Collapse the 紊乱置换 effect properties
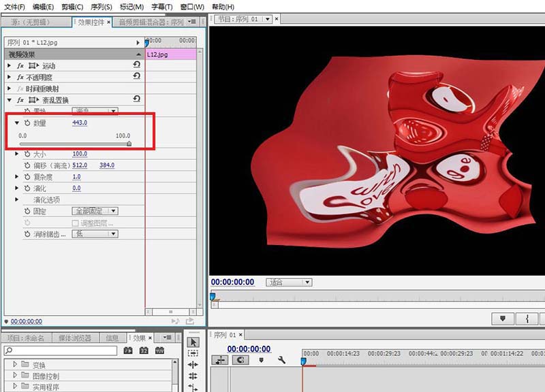 click(x=10, y=100)
